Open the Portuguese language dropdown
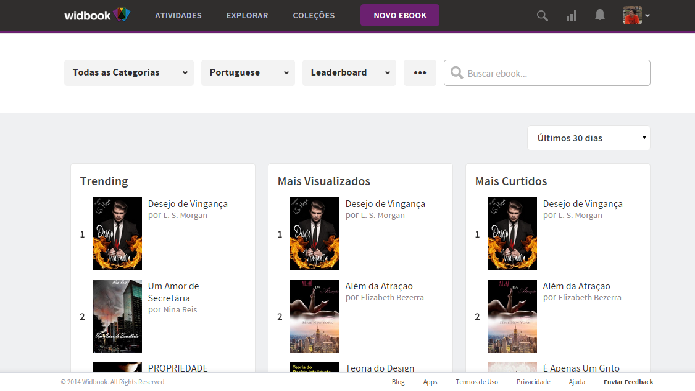This screenshot has height=391, width=695. coord(248,73)
